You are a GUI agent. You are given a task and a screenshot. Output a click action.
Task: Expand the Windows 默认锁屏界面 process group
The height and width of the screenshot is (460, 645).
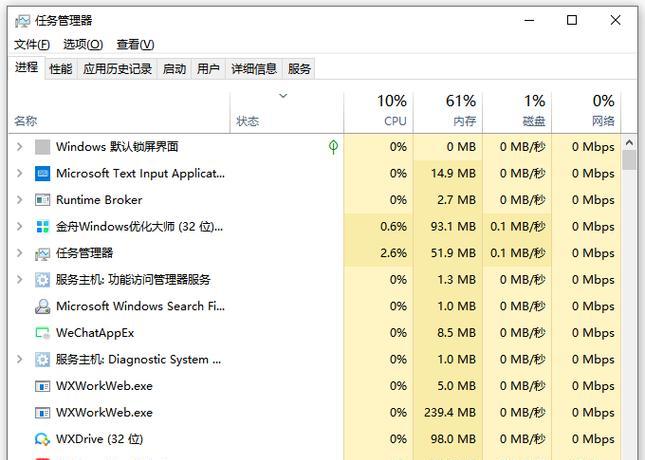pos(19,146)
